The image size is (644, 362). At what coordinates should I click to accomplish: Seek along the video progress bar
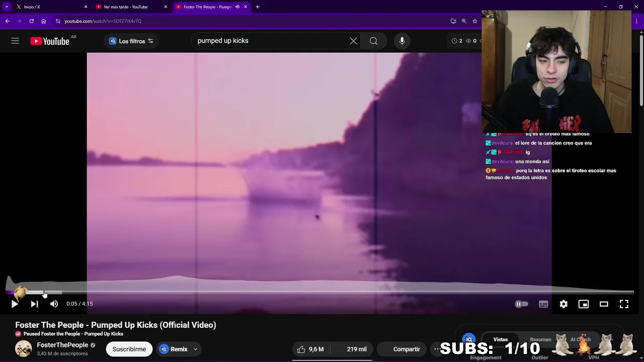pos(320,292)
